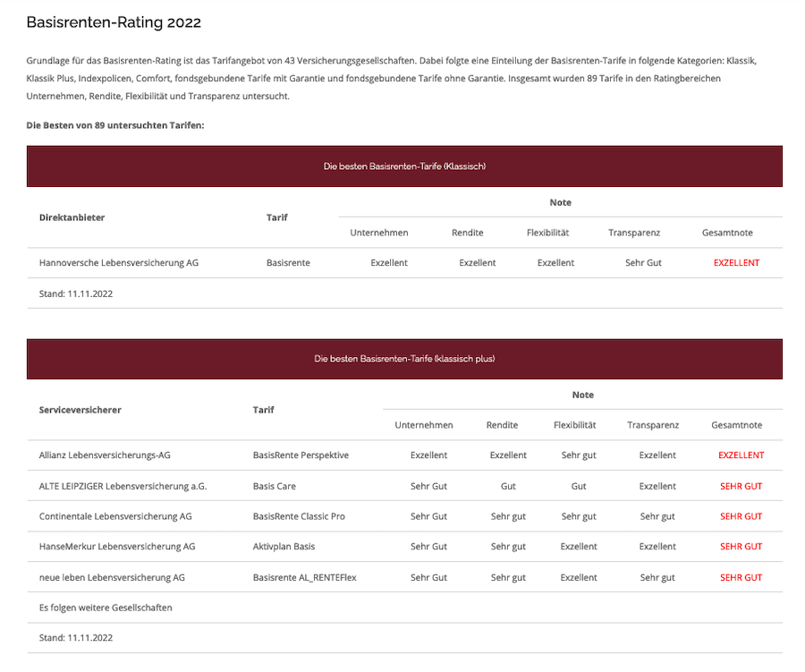Click Allianz's 'Exzellent' Transparenz grade
This screenshot has height=672, width=805.
[x=657, y=455]
